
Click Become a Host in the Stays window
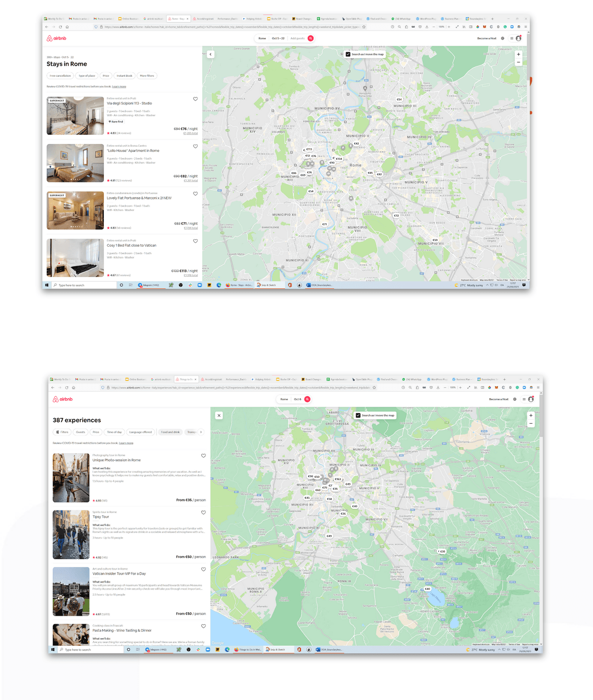[x=487, y=38]
